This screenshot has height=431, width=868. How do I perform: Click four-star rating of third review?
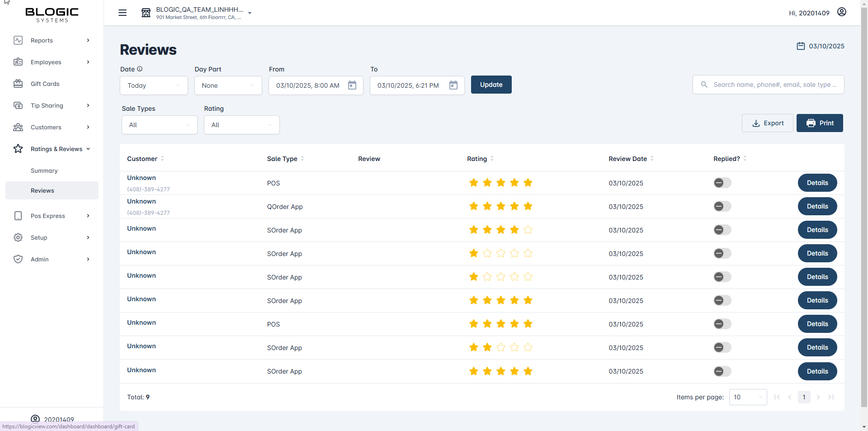pos(500,230)
